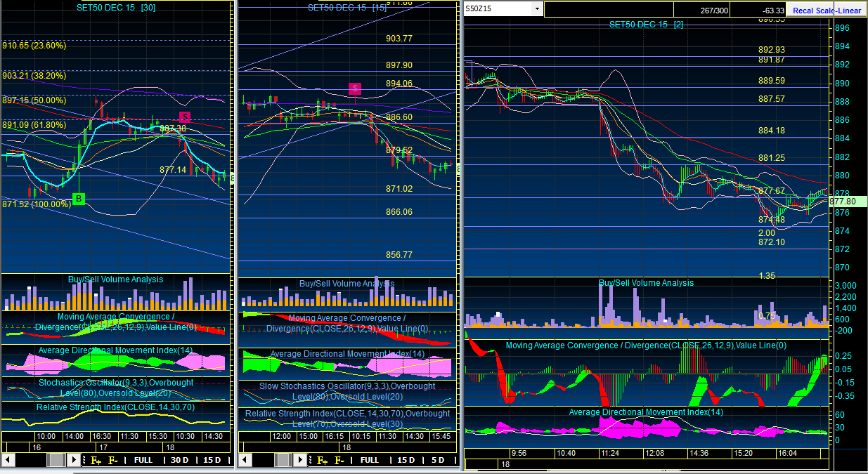Click the F+ zoom-in icon in the [15] chart

[322, 460]
